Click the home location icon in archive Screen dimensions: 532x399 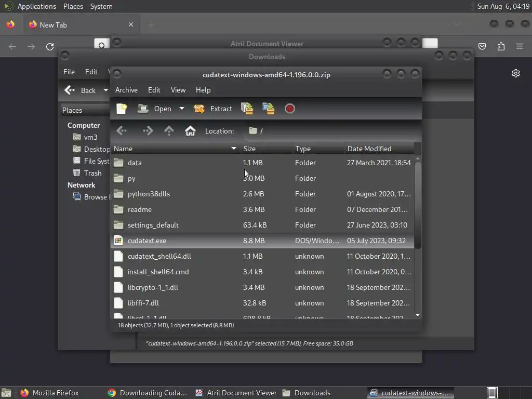[x=190, y=130]
